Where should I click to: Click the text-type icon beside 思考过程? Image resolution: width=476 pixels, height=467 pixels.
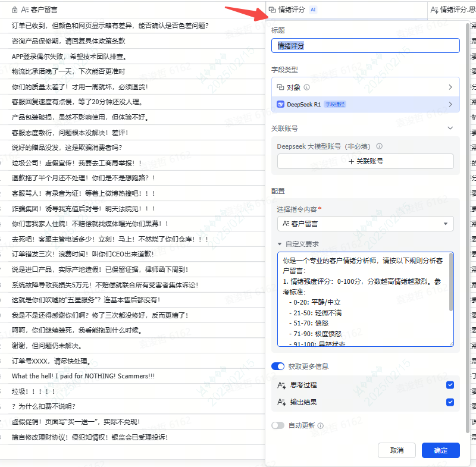[x=281, y=385]
